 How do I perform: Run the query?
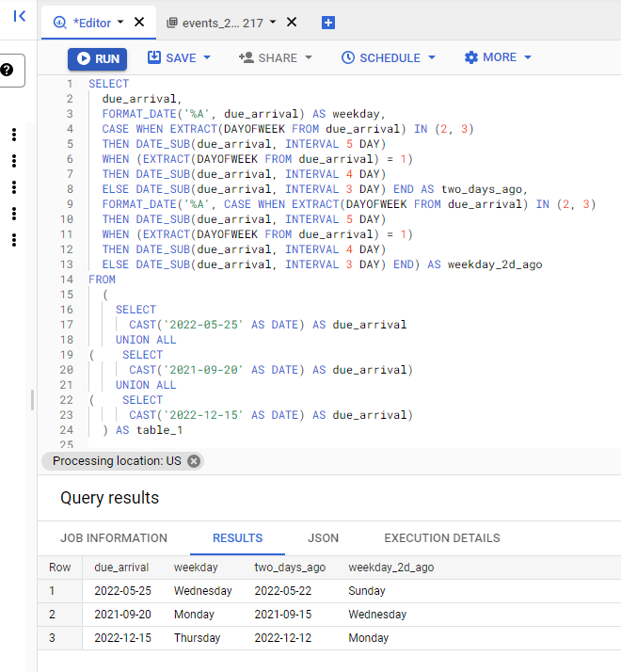(x=97, y=58)
